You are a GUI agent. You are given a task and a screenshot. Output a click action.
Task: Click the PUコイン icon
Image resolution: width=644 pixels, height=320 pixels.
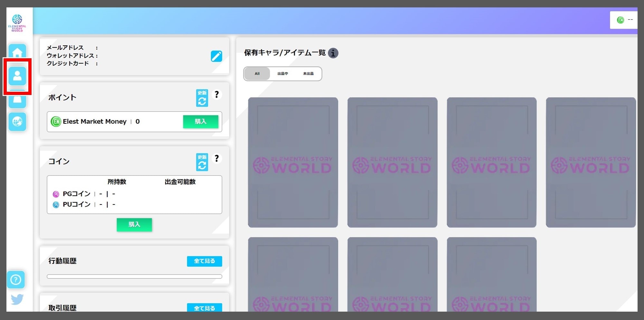pyautogui.click(x=56, y=205)
